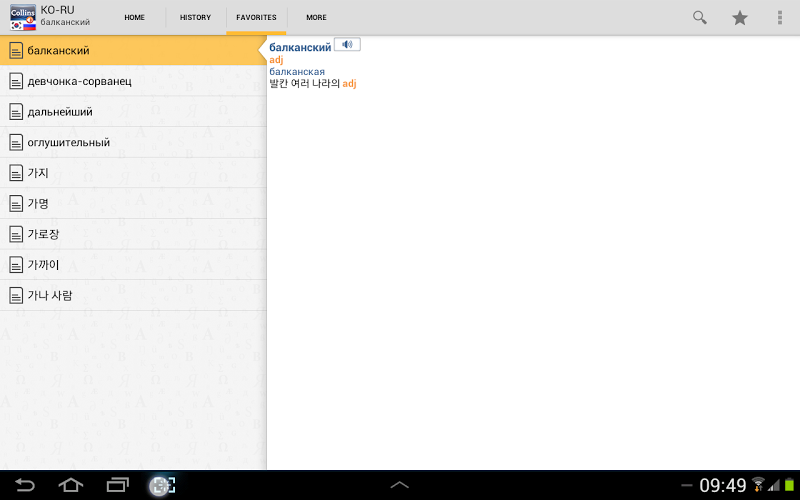Image resolution: width=800 pixels, height=500 pixels.
Task: Open favorite entry 가로장
Action: tap(133, 234)
